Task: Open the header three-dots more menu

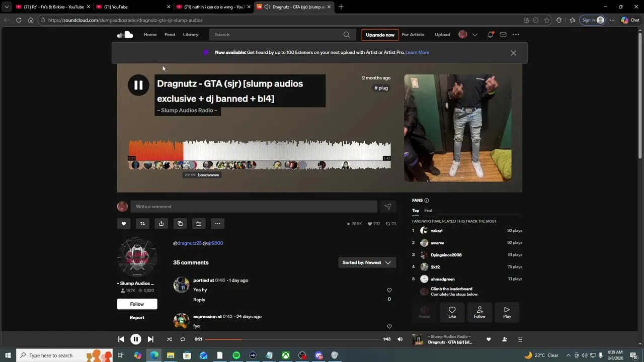Action: (x=516, y=35)
